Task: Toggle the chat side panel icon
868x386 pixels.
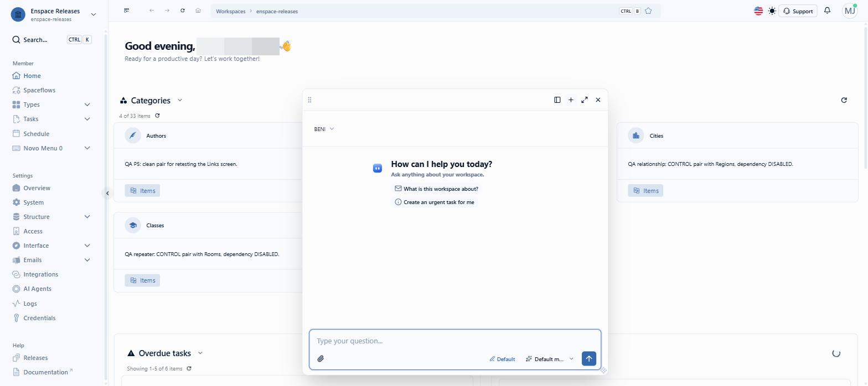Action: (x=557, y=100)
